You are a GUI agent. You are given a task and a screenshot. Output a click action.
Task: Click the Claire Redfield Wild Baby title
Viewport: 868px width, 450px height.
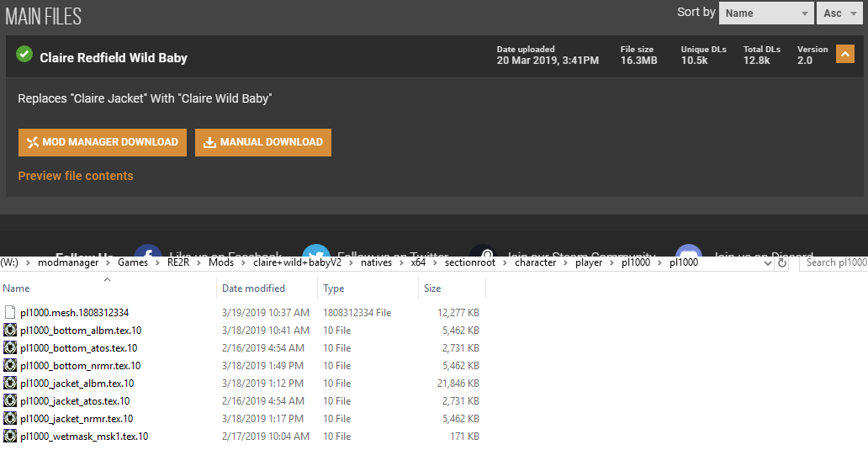click(114, 58)
